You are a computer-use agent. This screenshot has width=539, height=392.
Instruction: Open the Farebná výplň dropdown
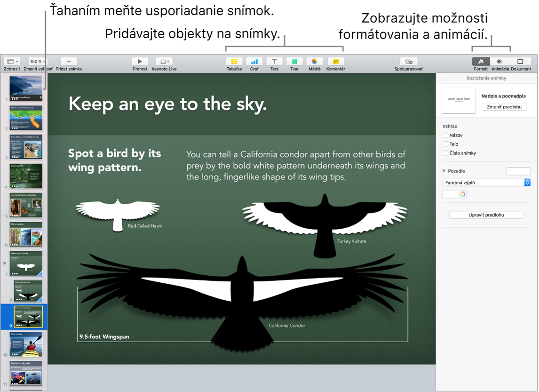point(486,183)
